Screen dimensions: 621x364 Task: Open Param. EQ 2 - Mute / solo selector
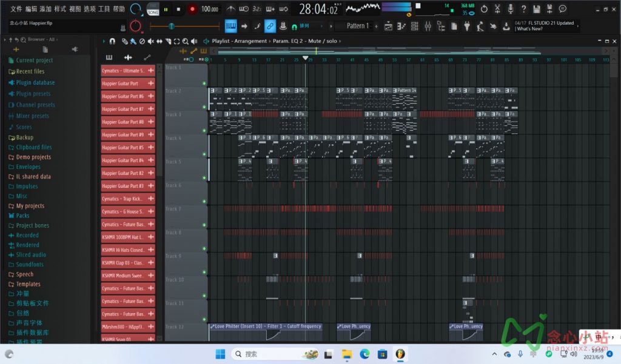click(305, 41)
